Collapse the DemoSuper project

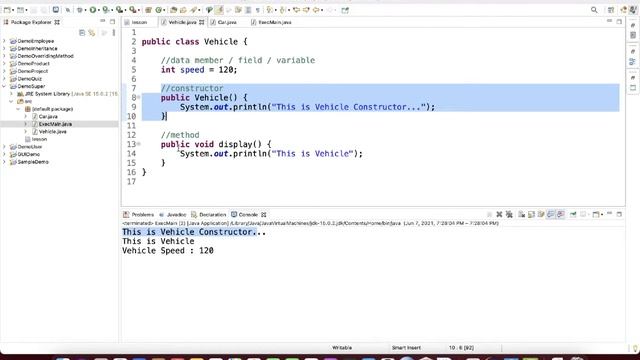tap(4, 86)
